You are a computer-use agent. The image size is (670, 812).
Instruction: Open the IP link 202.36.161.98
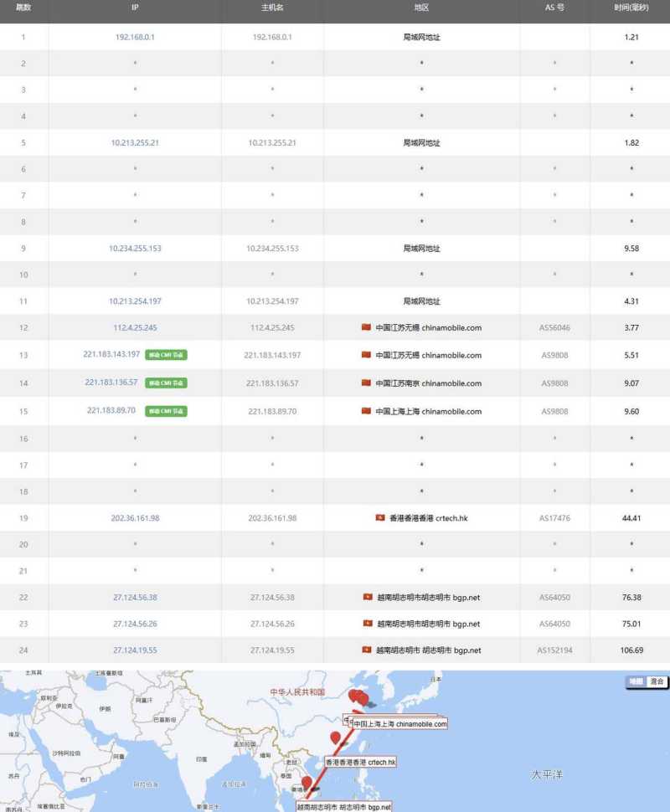point(135,518)
